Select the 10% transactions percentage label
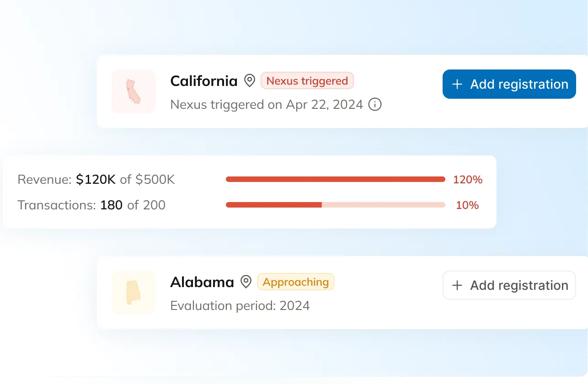Image resolution: width=588 pixels, height=384 pixels. tap(467, 205)
